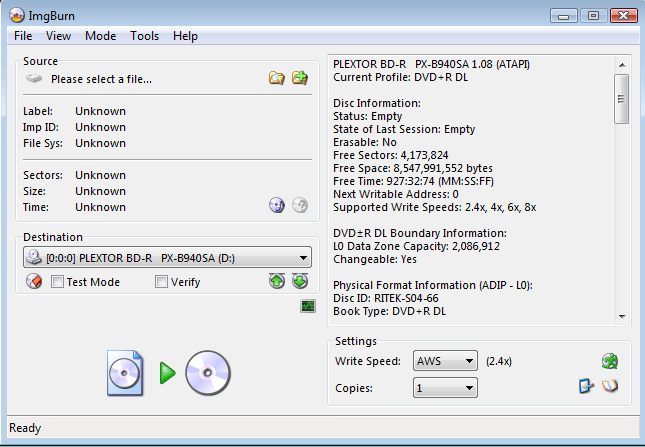The height and width of the screenshot is (447, 645).
Task: Open the Mode menu
Action: pos(100,36)
